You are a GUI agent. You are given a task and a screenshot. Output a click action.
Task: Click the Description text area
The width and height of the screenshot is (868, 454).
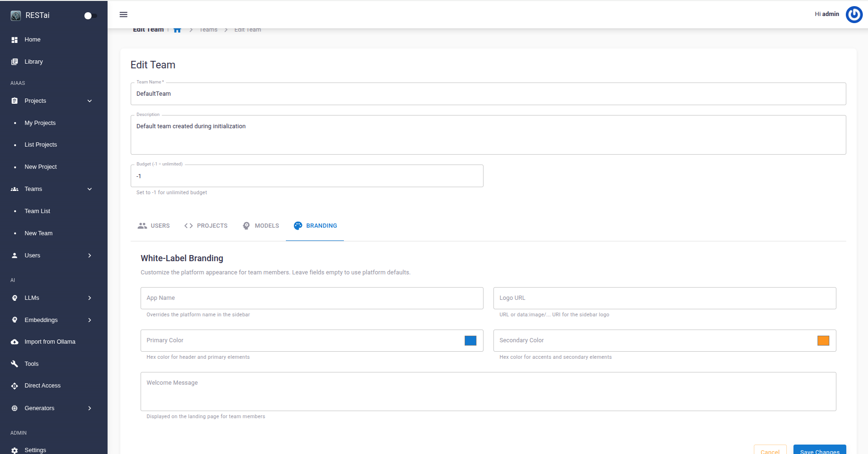tap(488, 135)
